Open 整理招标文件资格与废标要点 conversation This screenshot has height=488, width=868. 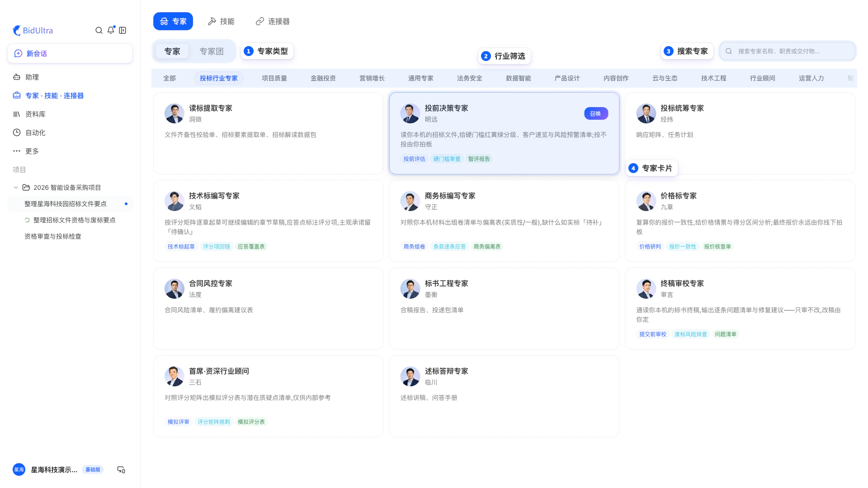[70, 220]
